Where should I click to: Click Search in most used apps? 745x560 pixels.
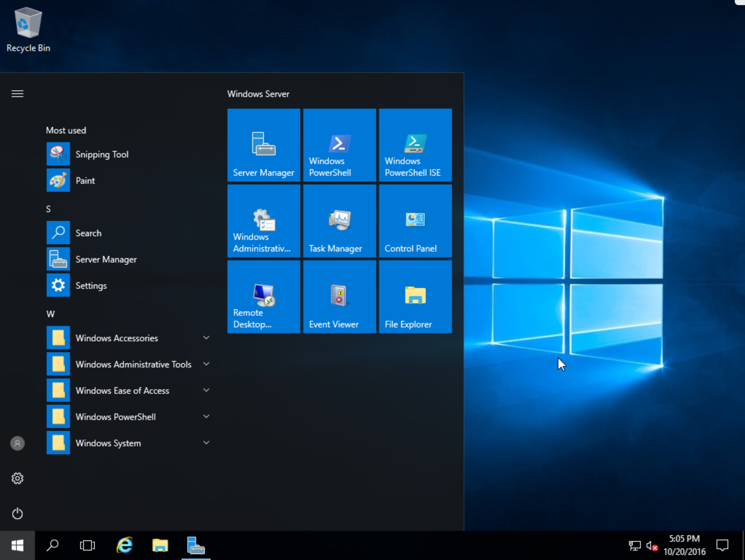click(x=88, y=232)
